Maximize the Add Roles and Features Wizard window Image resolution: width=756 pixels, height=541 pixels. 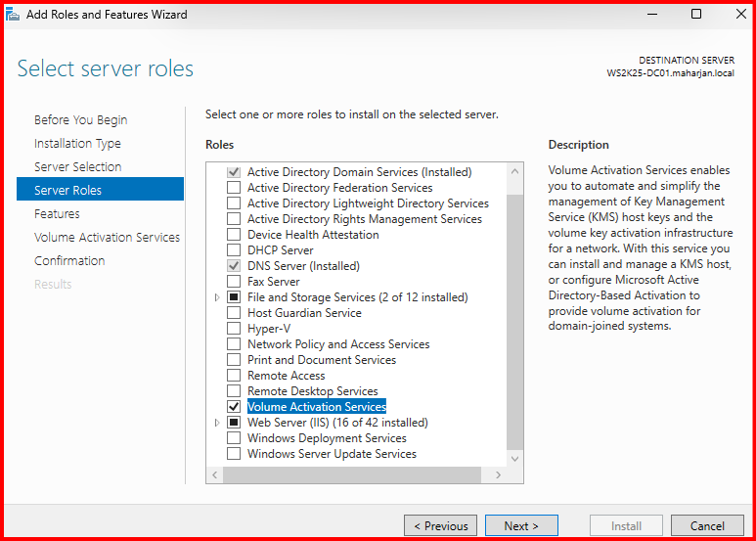click(696, 15)
